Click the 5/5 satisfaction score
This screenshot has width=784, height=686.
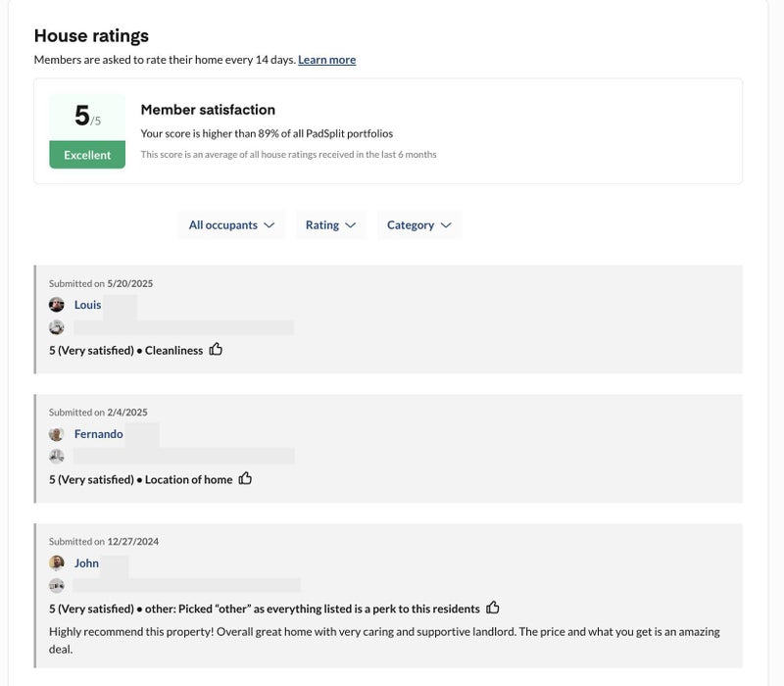point(87,117)
